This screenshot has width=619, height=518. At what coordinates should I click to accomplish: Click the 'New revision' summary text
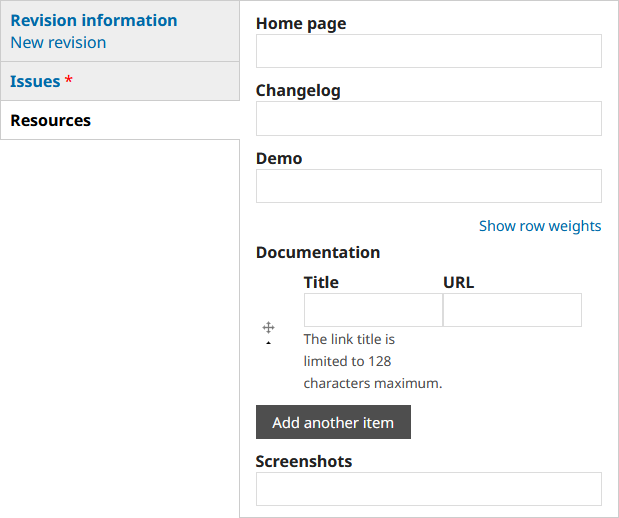coord(58,43)
